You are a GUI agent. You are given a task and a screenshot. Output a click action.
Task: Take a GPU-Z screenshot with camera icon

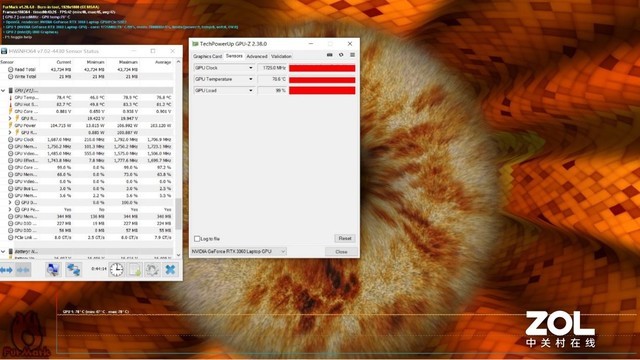[x=329, y=55]
